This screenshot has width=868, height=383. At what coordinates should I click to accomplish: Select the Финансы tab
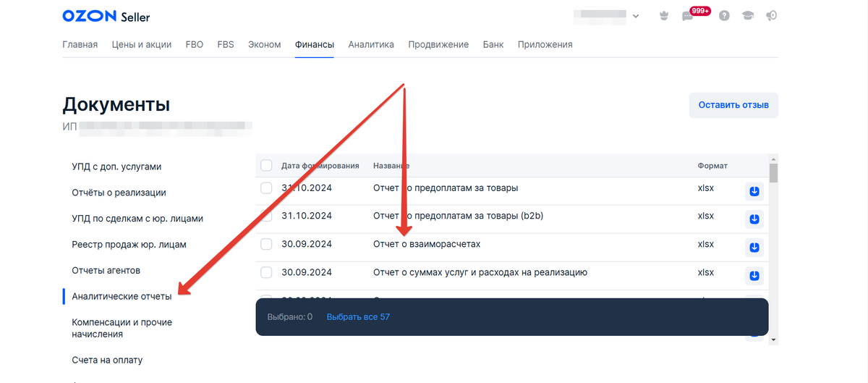click(315, 44)
